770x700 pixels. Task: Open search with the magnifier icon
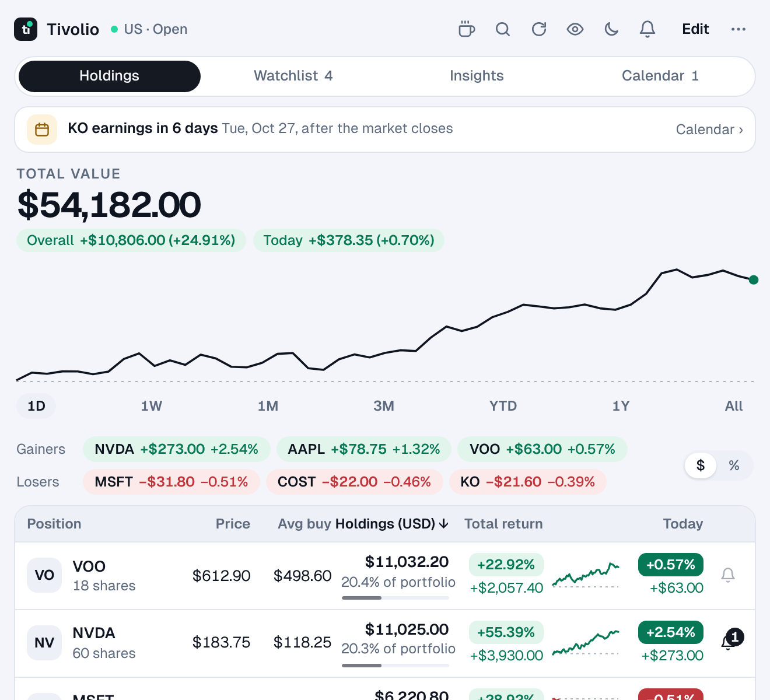click(503, 29)
